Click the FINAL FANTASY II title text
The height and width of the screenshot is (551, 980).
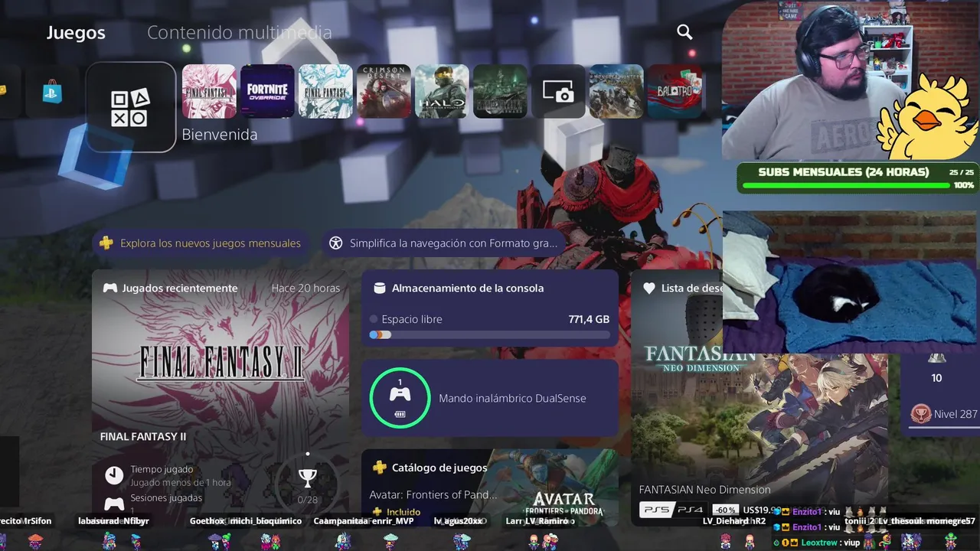tap(143, 437)
